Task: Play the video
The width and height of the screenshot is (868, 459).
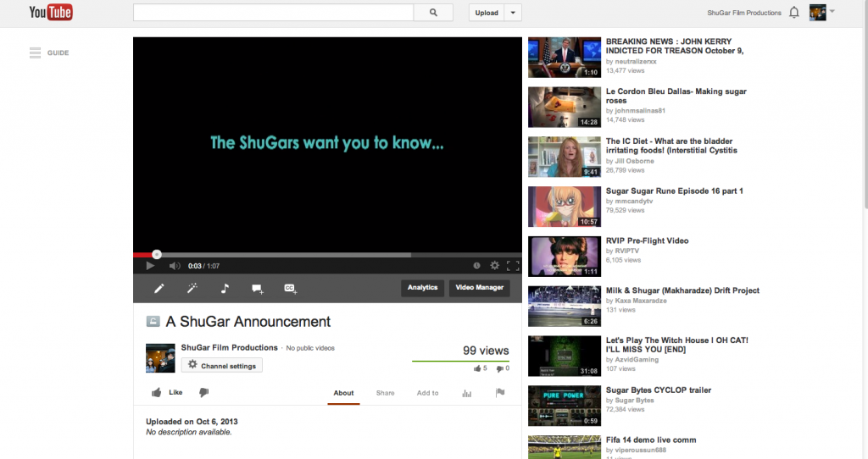Action: 149,266
